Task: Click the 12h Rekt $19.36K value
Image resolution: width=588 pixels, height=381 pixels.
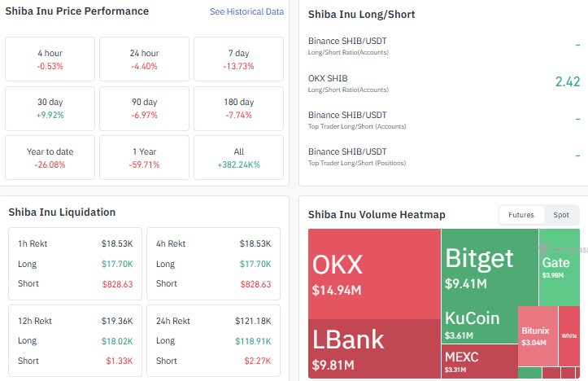Action: (x=117, y=321)
